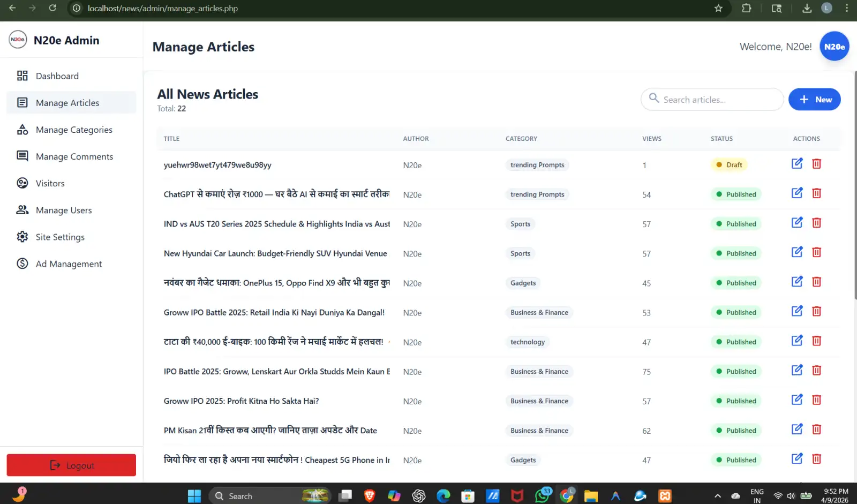Edit the 'IND vs AUS T20 Series 2025' article

(x=796, y=222)
